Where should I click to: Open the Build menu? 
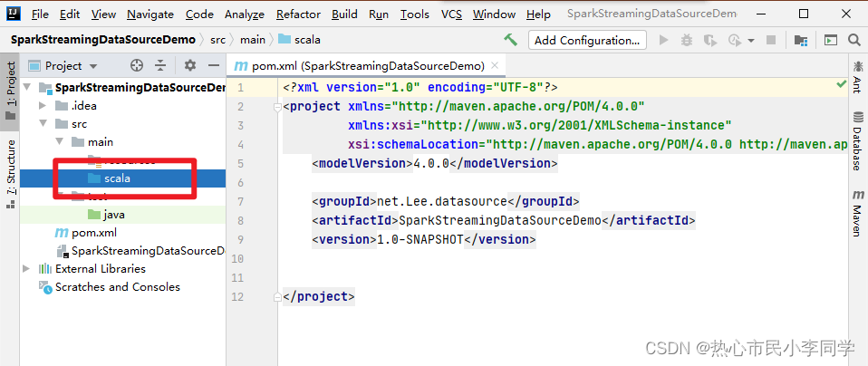[344, 14]
